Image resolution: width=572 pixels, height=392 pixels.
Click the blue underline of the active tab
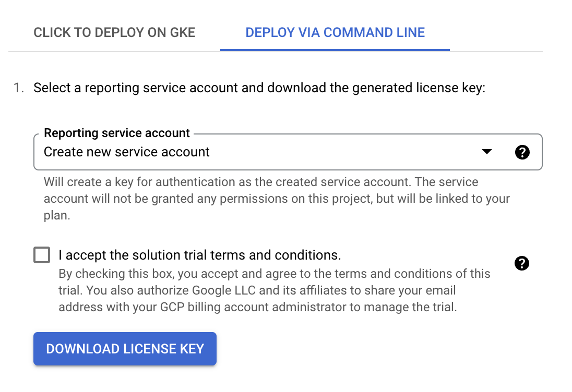point(335,50)
